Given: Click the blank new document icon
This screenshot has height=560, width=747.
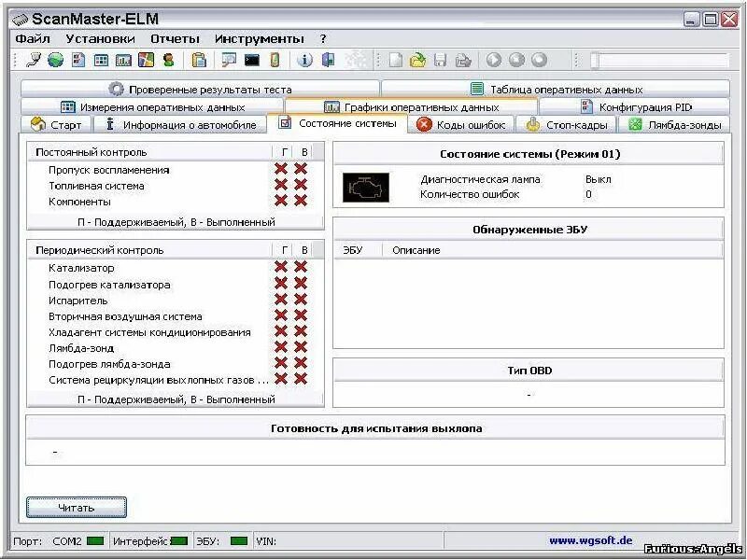Looking at the screenshot, I should 396,60.
